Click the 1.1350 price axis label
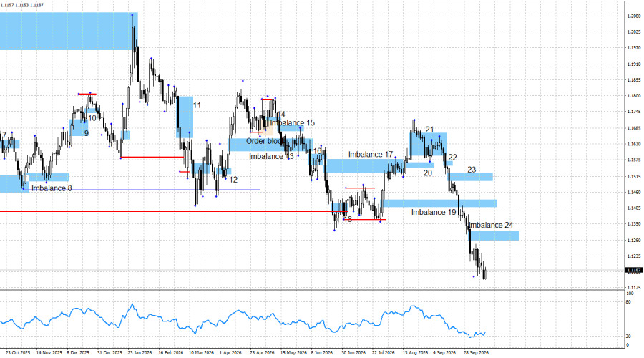Screen dimensions: 644x358 [634, 224]
